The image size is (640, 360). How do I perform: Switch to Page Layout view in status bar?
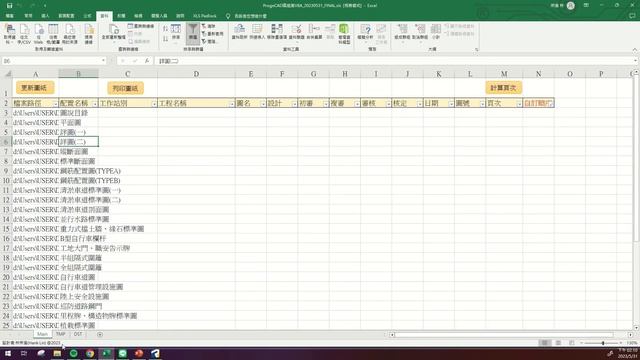click(558, 343)
